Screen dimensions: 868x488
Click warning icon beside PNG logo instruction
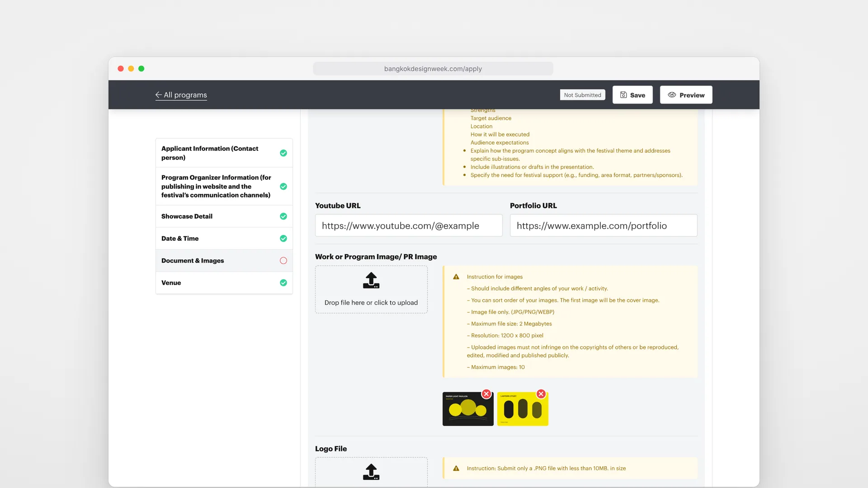[456, 469]
